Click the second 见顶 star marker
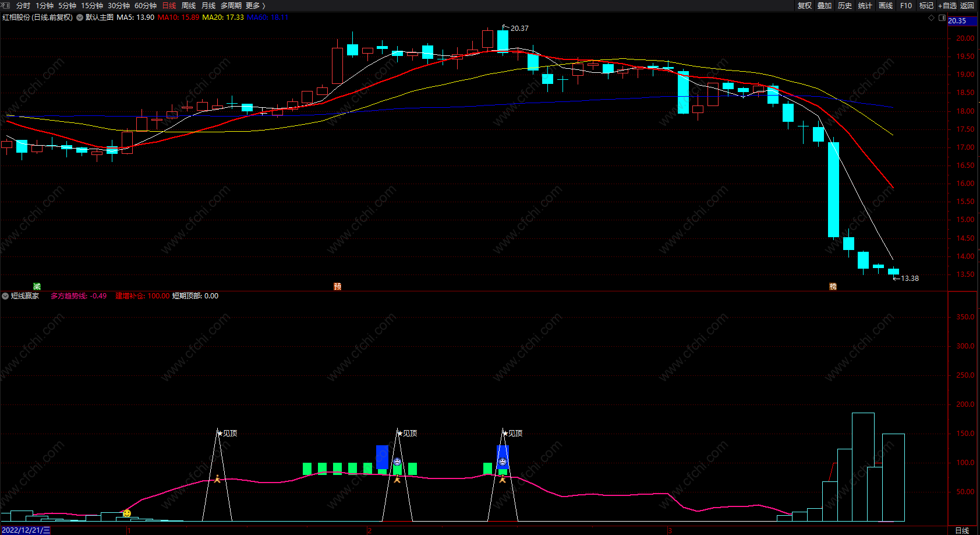 click(407, 433)
